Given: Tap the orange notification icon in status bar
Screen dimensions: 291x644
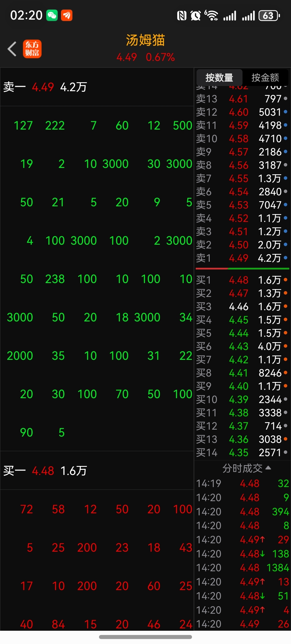Looking at the screenshot, I should click(67, 15).
